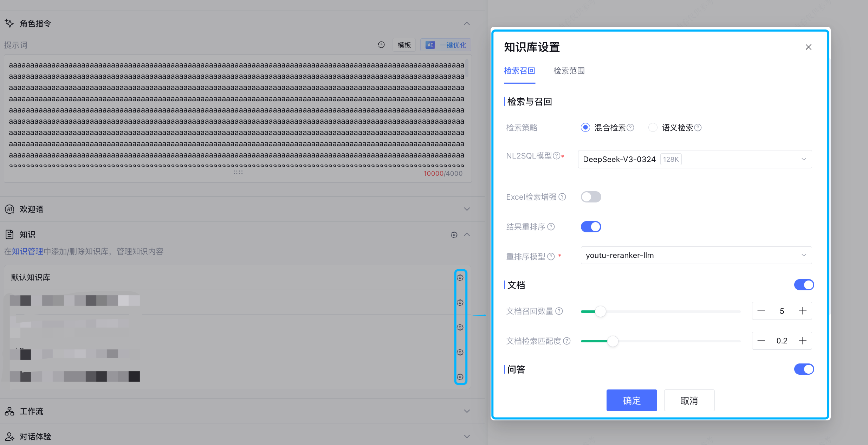Viewport: 868px width, 445px height.
Task: Select the 检索召回 tab
Action: pyautogui.click(x=519, y=71)
